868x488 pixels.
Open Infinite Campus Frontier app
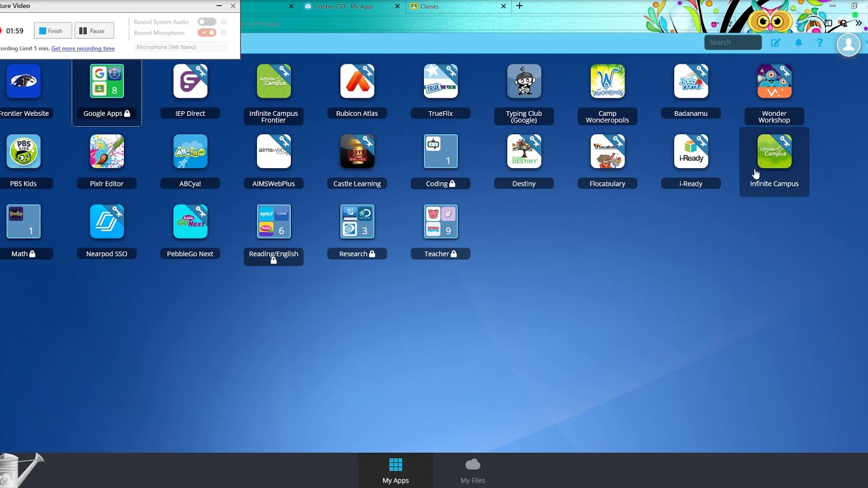click(x=274, y=81)
